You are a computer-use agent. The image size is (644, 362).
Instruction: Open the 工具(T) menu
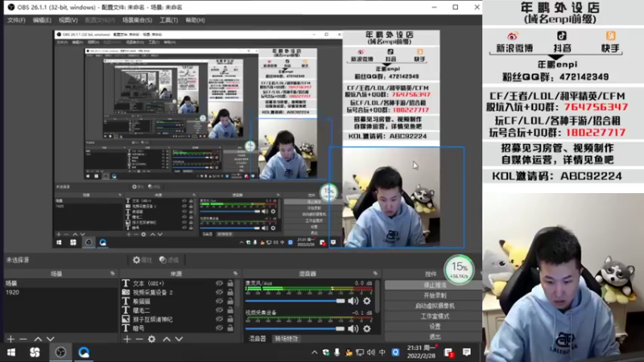(x=169, y=20)
